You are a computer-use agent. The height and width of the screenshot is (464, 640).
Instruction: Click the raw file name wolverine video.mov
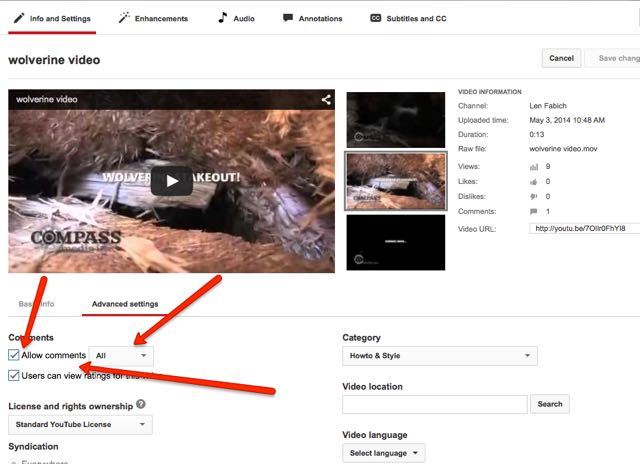click(563, 149)
